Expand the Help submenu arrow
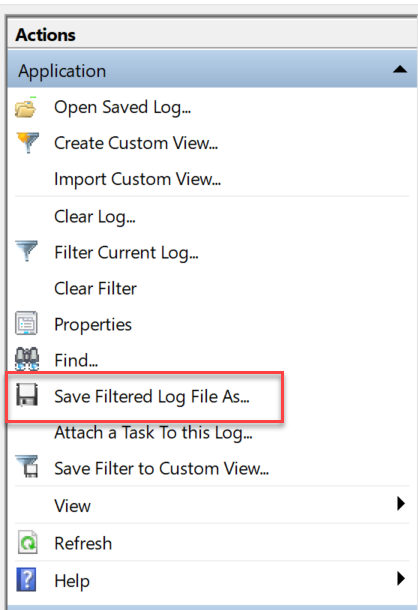 pyautogui.click(x=400, y=578)
